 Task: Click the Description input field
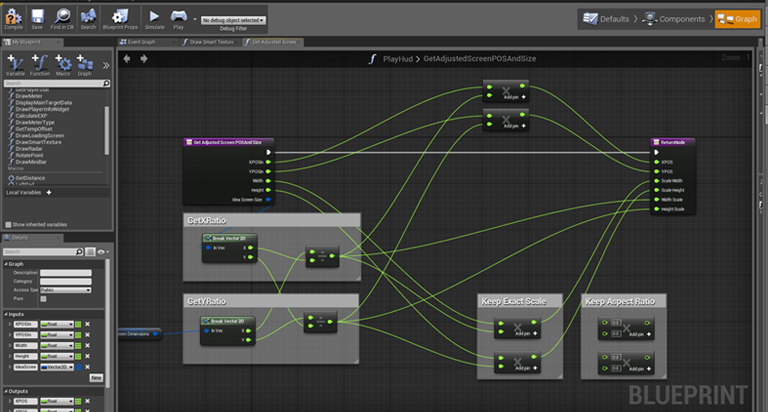66,273
